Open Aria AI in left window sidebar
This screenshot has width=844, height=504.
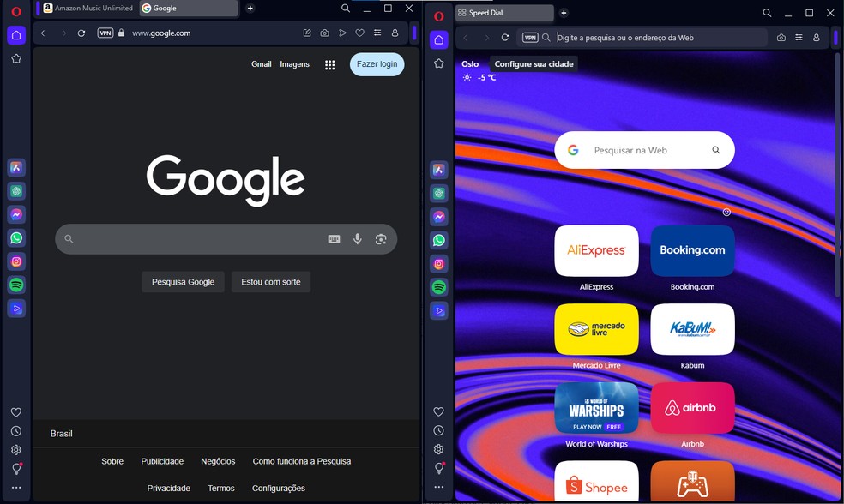pos(16,168)
